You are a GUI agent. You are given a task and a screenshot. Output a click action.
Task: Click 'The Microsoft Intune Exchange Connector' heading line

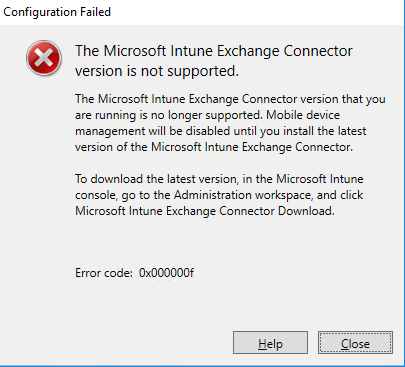[x=214, y=51]
